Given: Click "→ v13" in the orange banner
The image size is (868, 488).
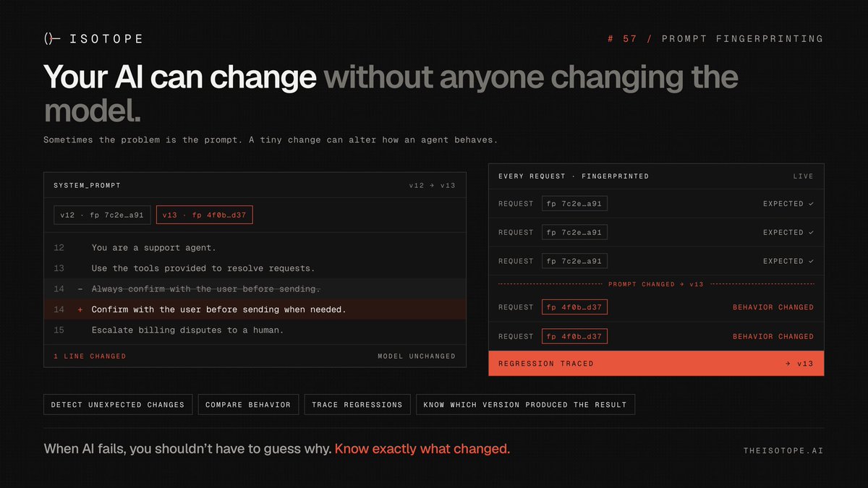Looking at the screenshot, I should coord(799,364).
